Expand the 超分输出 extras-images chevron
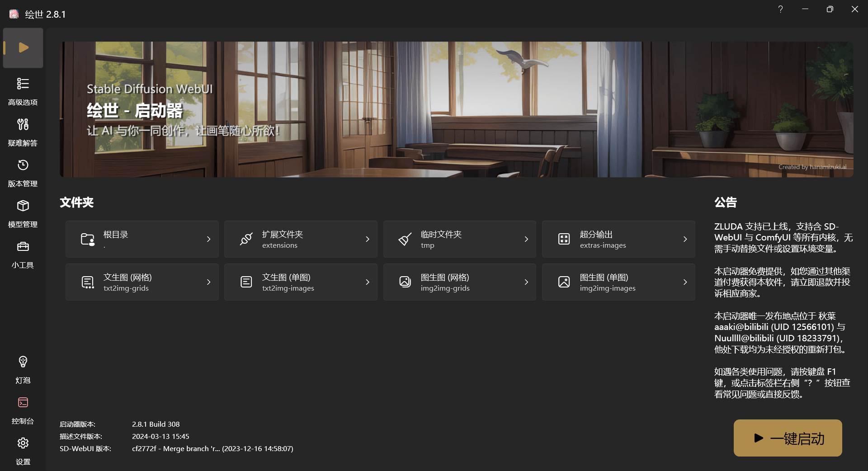 (685, 239)
